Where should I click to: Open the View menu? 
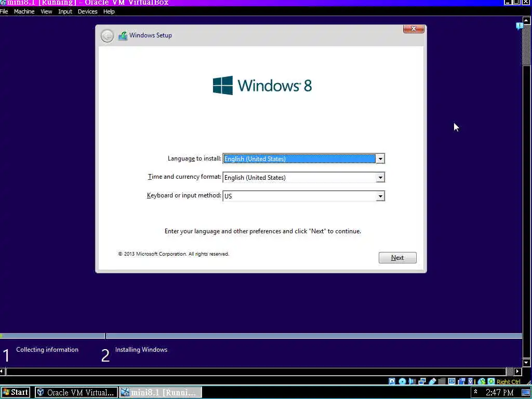click(x=46, y=11)
